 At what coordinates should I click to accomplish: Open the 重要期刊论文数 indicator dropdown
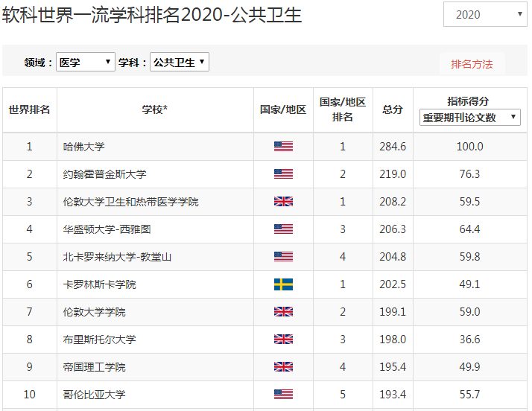(469, 118)
